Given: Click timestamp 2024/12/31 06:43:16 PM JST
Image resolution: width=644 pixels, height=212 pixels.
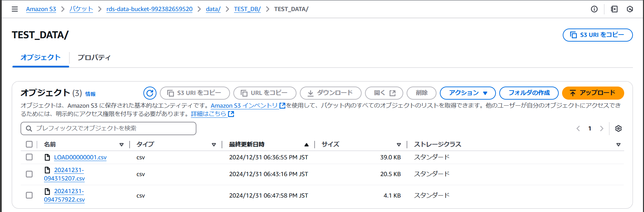Looking at the screenshot, I should point(269,174).
